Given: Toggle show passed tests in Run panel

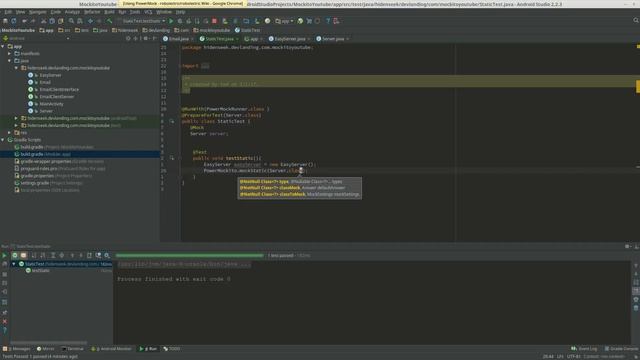Looking at the screenshot, I should point(15,256).
